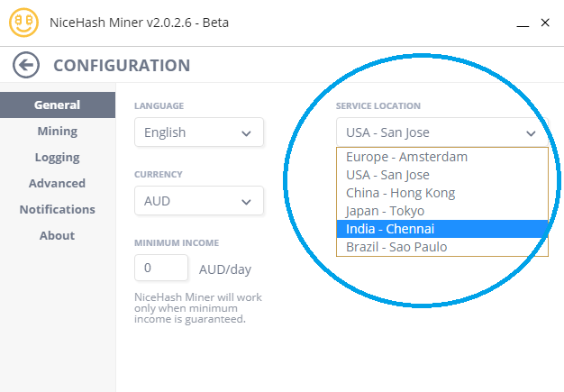The height and width of the screenshot is (392, 564).
Task: Minimize the NiceHash Miner window
Action: [x=523, y=25]
